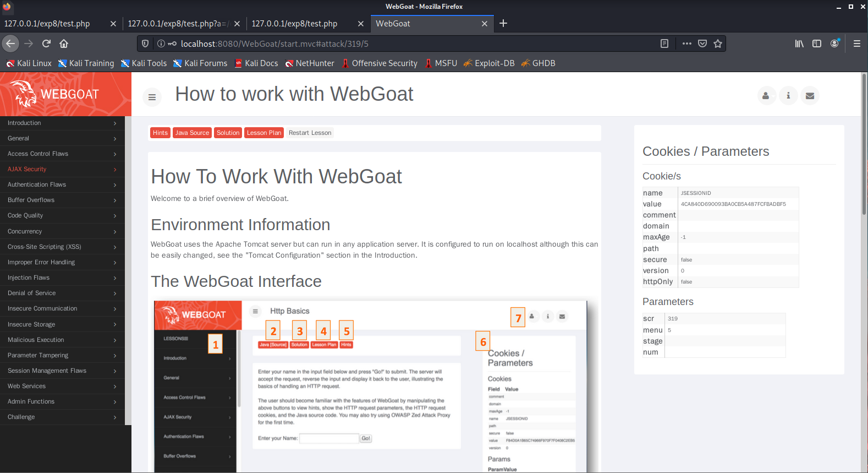Click WebGoat user profile icon
Image resolution: width=868 pixels, height=473 pixels.
[x=766, y=95]
